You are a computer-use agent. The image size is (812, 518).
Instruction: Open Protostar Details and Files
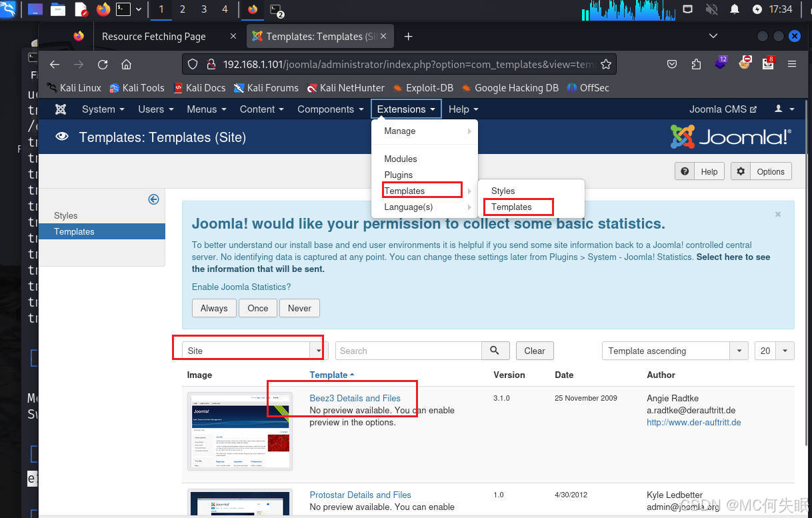360,495
